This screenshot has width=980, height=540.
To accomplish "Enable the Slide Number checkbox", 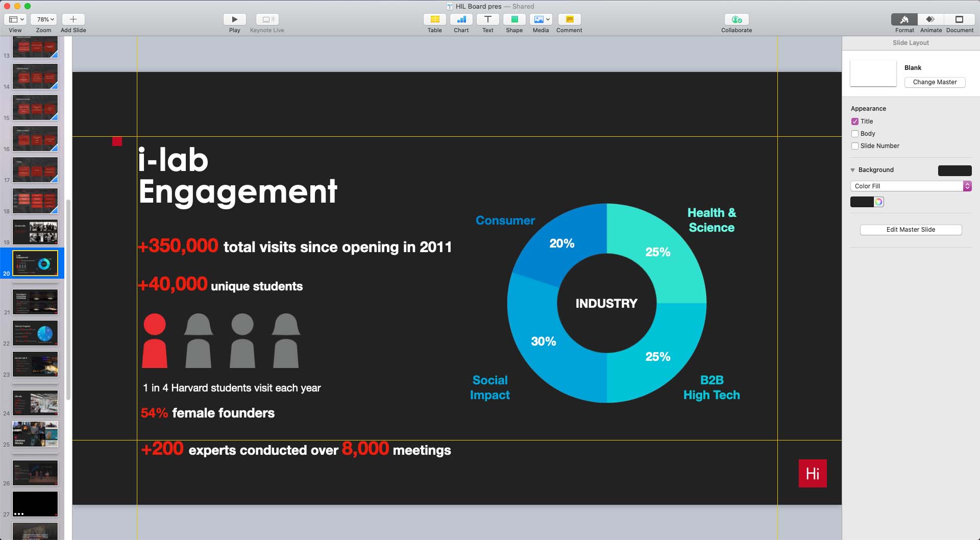I will pyautogui.click(x=855, y=146).
